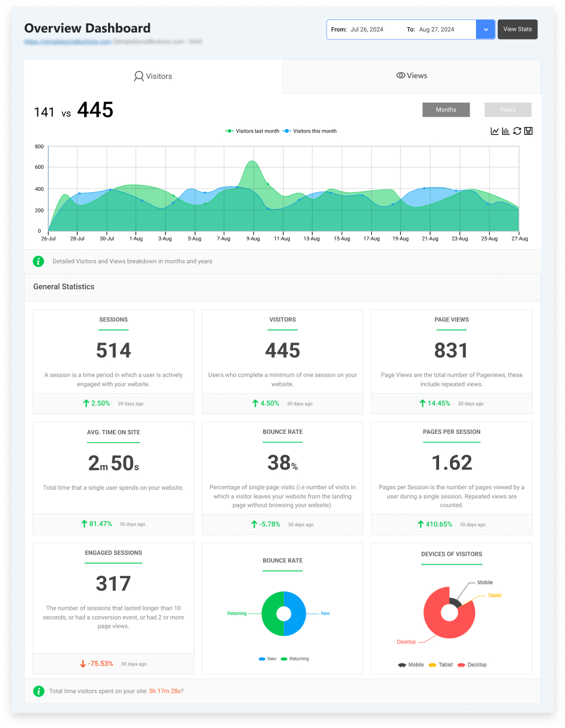This screenshot has width=565, height=728.
Task: Click the View Stats button
Action: click(x=517, y=29)
